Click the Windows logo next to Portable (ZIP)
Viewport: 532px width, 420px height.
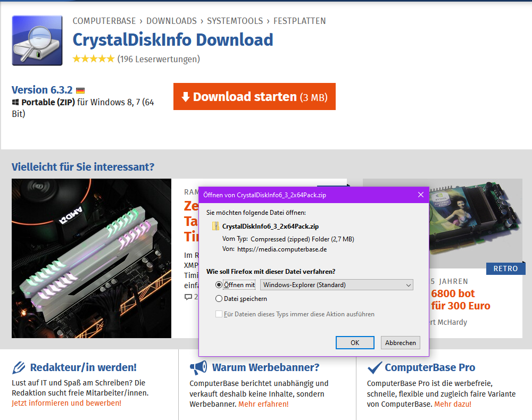[15, 102]
